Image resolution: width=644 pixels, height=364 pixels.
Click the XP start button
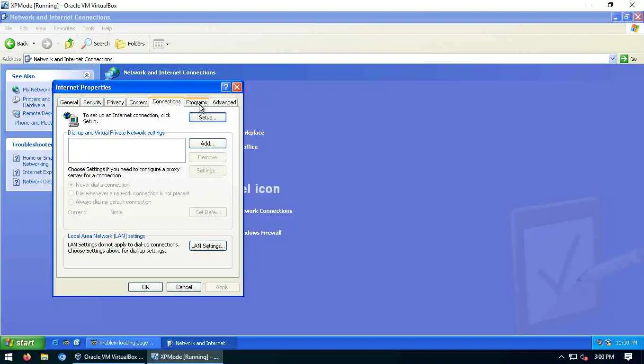[22, 343]
